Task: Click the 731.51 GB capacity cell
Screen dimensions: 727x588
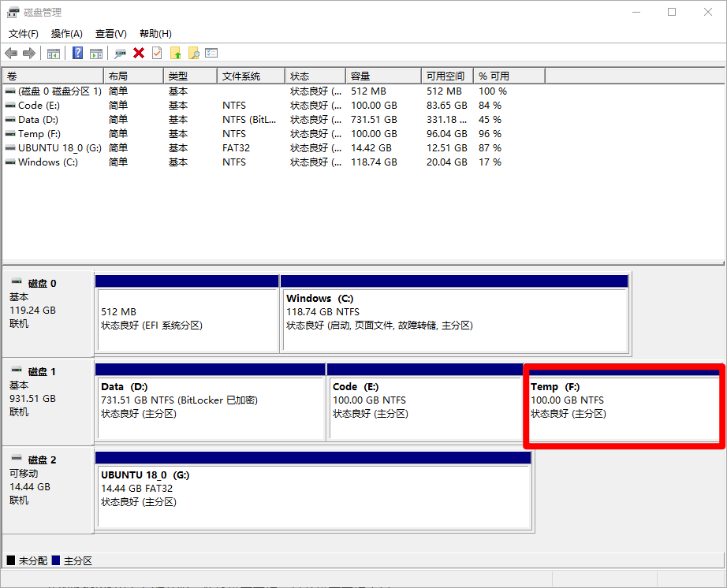Action: coord(374,120)
